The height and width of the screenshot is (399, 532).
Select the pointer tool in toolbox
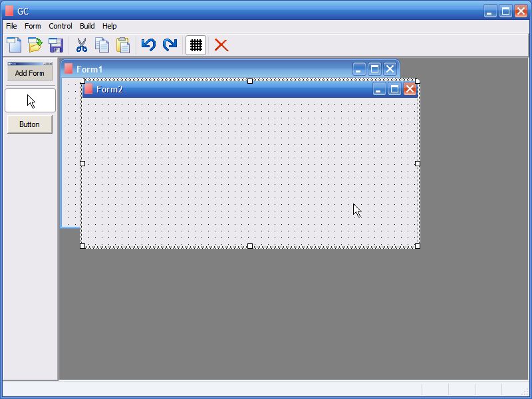30,100
